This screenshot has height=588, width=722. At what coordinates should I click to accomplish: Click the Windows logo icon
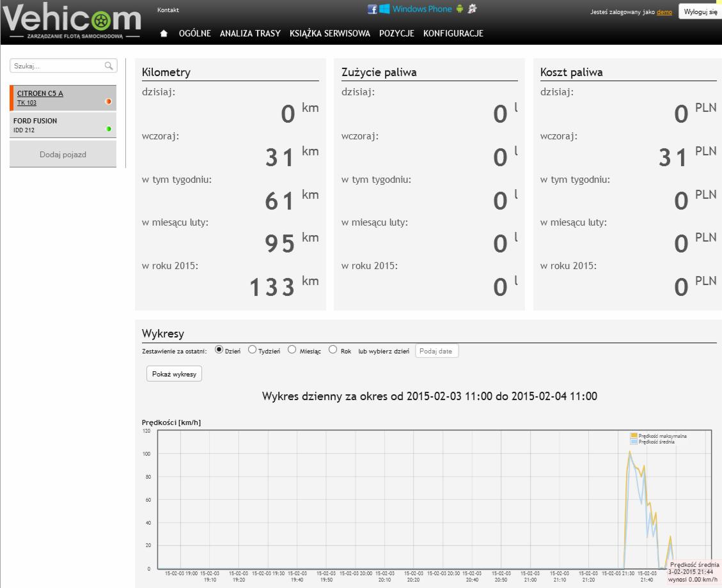(384, 9)
